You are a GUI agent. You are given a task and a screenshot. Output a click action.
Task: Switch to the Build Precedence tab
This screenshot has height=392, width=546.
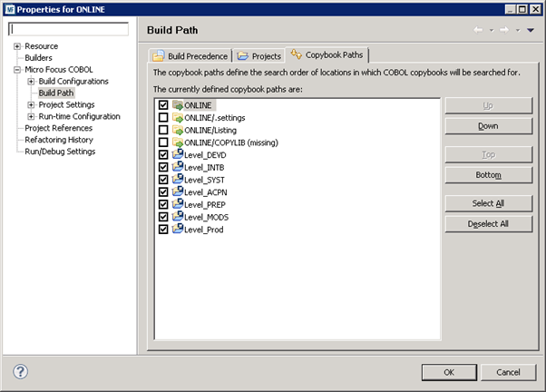190,55
